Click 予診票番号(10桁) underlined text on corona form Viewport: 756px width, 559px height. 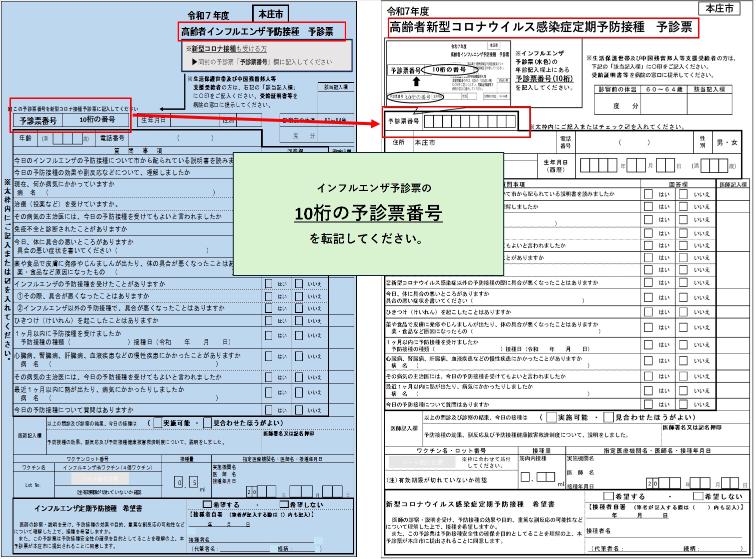[x=544, y=78]
